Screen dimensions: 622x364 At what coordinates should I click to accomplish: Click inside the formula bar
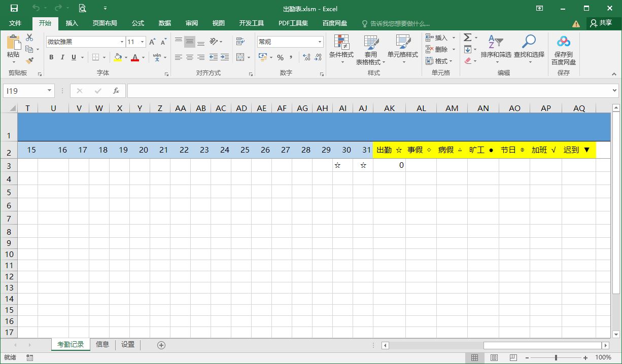[304, 91]
